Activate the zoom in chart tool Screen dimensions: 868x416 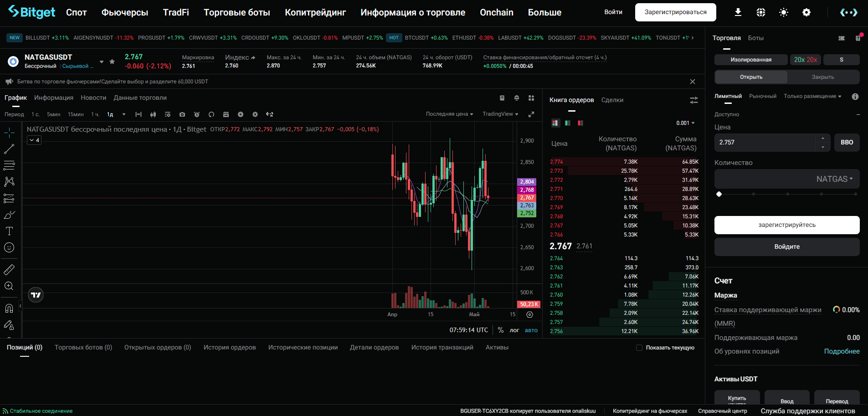tap(9, 286)
